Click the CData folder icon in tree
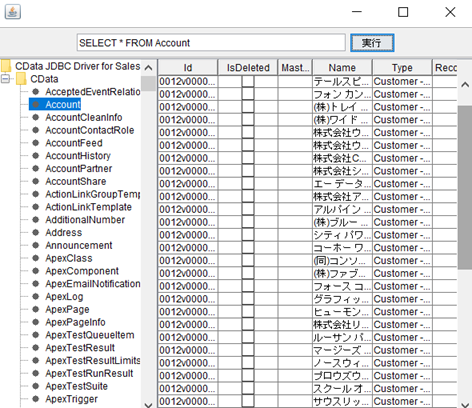Viewport: 472px width, 408px height. coord(21,79)
